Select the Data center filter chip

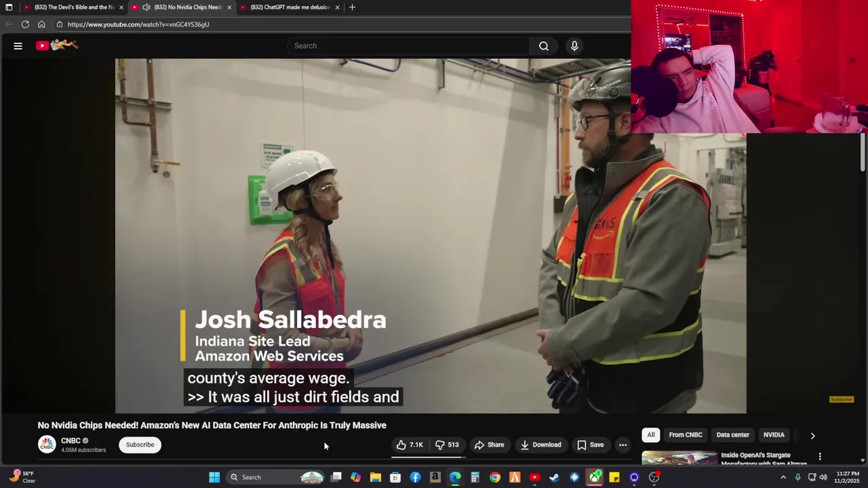[733, 435]
